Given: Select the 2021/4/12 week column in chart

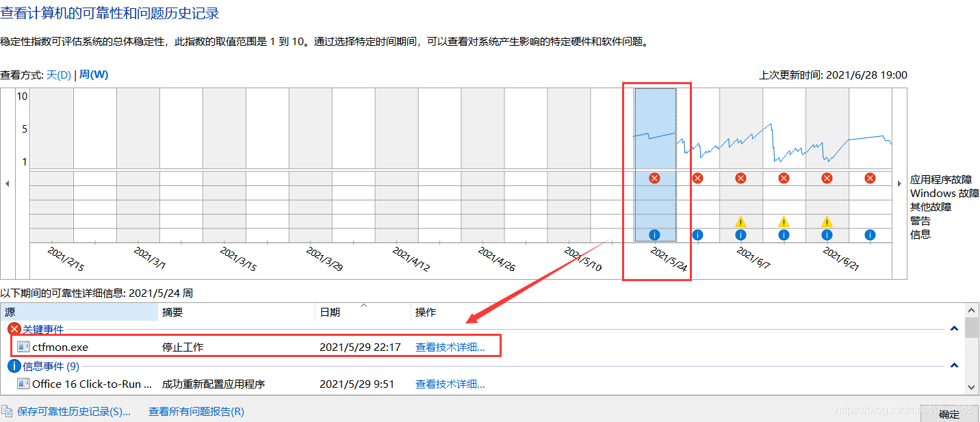Looking at the screenshot, I should pyautogui.click(x=397, y=164).
